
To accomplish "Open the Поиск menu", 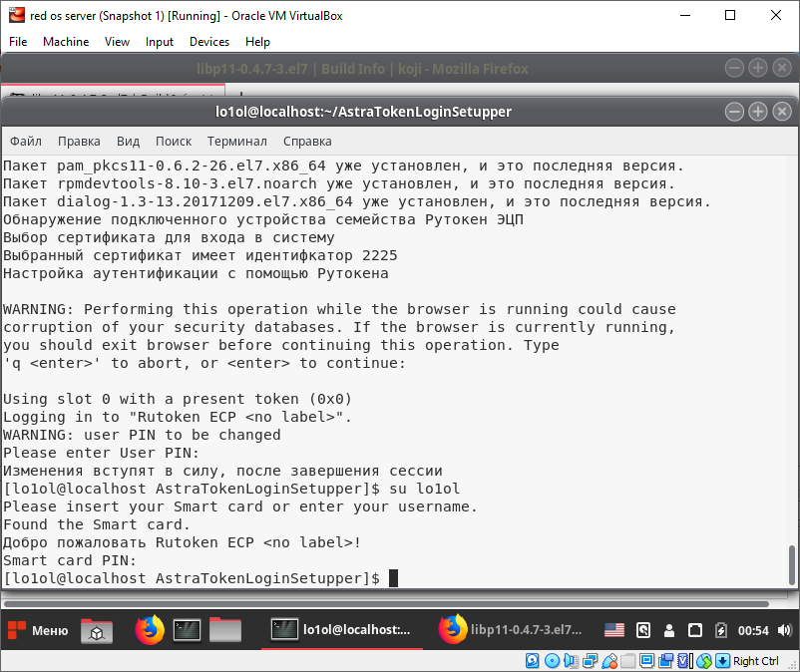I will pos(174,142).
